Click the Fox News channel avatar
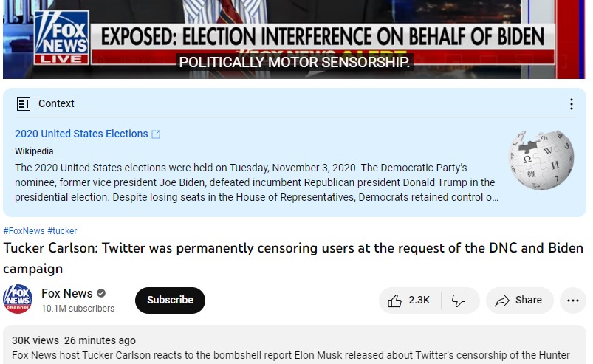Viewport: 593px width, 364px height. point(18,299)
